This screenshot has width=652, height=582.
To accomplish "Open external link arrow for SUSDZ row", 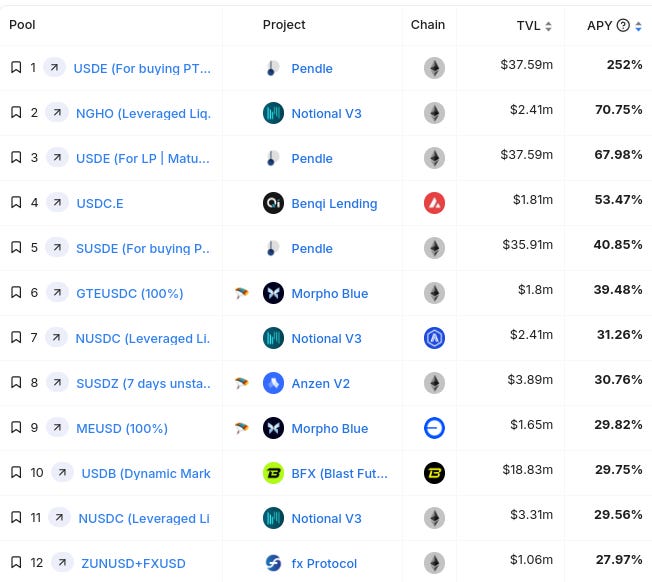I will [x=57, y=382].
